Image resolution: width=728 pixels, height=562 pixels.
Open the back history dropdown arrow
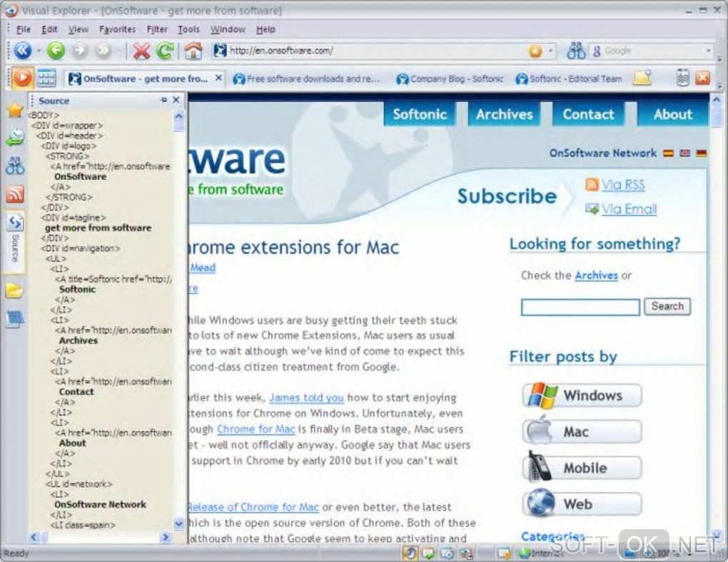click(39, 51)
